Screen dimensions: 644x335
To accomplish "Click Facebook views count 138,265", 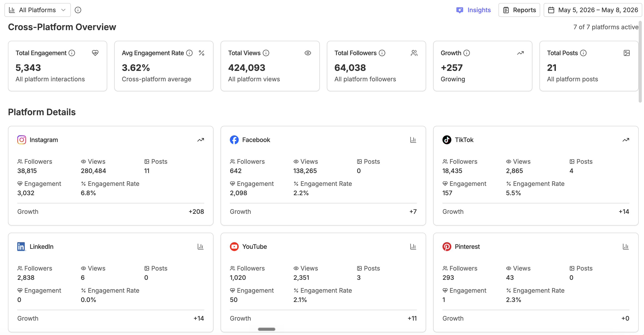I will coord(305,171).
